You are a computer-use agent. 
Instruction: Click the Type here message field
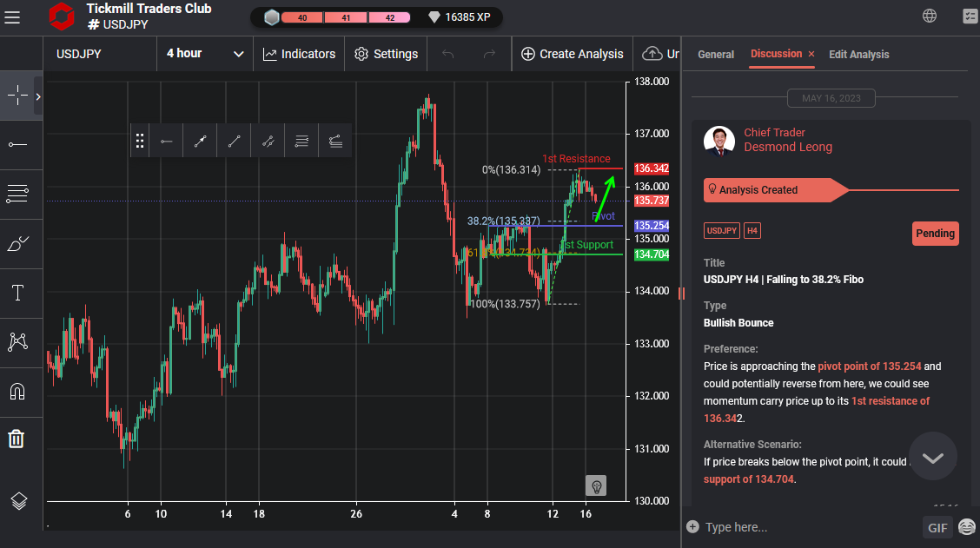pos(810,527)
